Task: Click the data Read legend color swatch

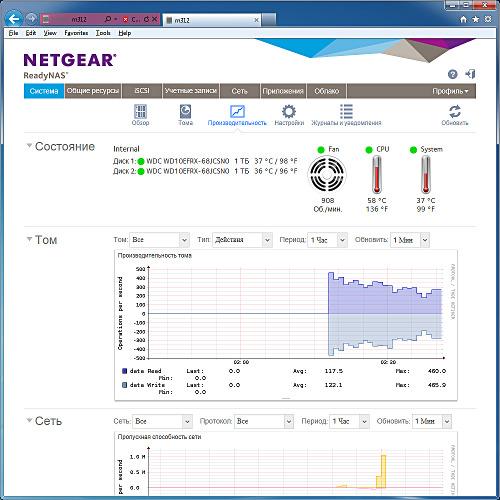Action: 124,371
